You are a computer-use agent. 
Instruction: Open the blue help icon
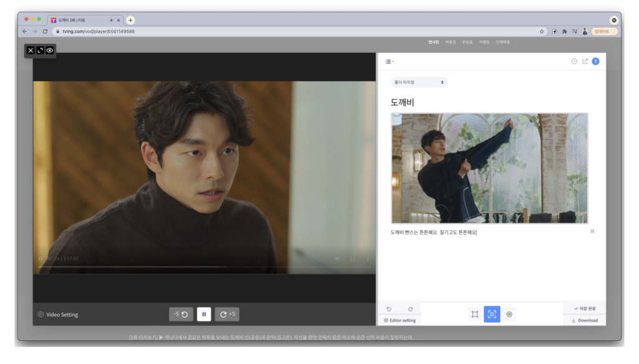point(595,61)
